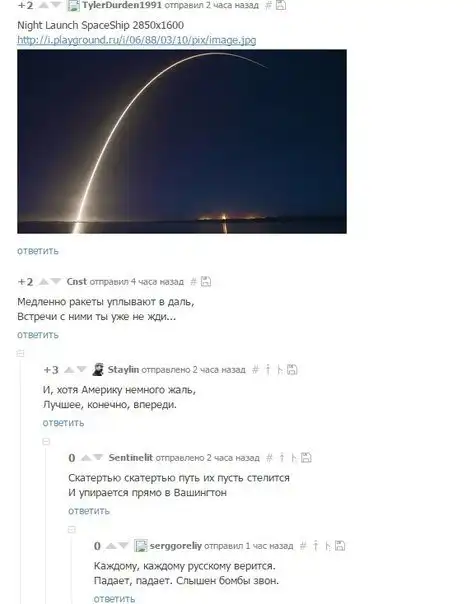Screen dimensions: 476x604
Task: Downvote Sentinelit's comment
Action: click(99, 458)
